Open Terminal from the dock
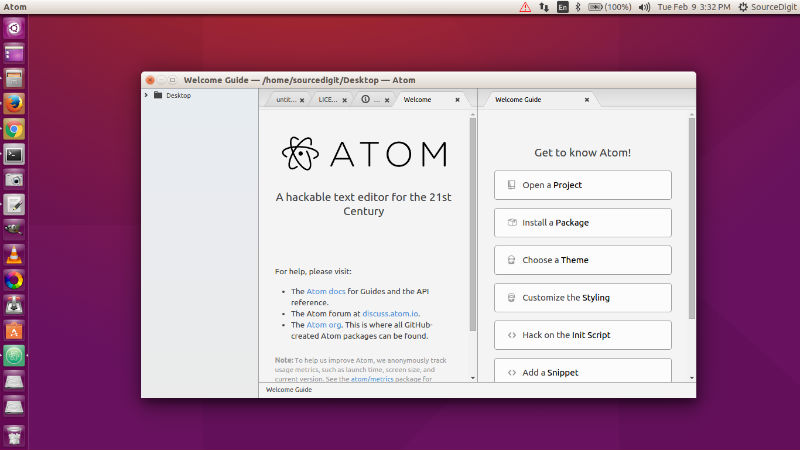The width and height of the screenshot is (800, 450). click(x=14, y=155)
